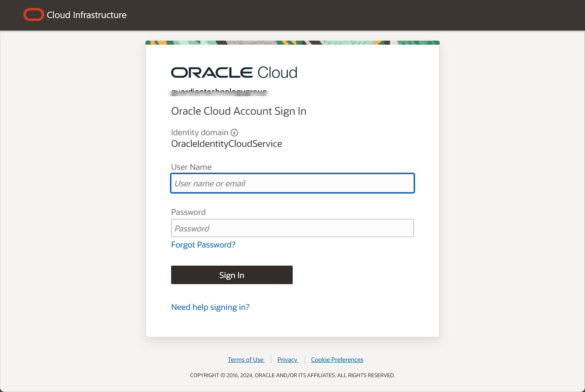Click the User Name field label
585x392 pixels.
tap(191, 167)
